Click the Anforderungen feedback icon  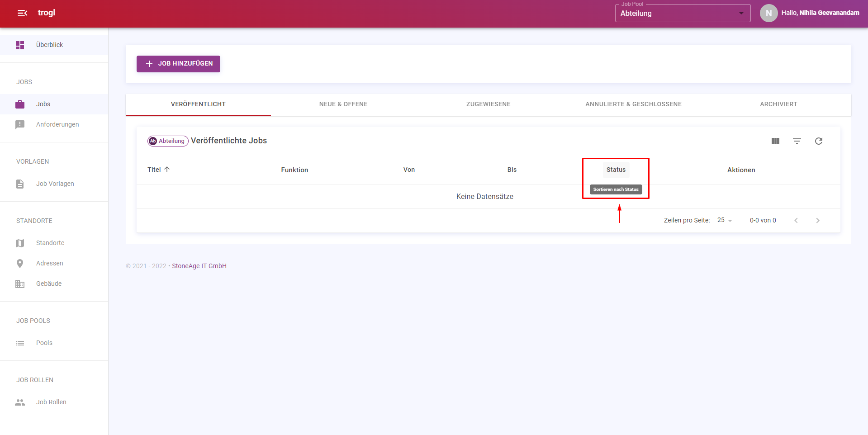coord(20,125)
